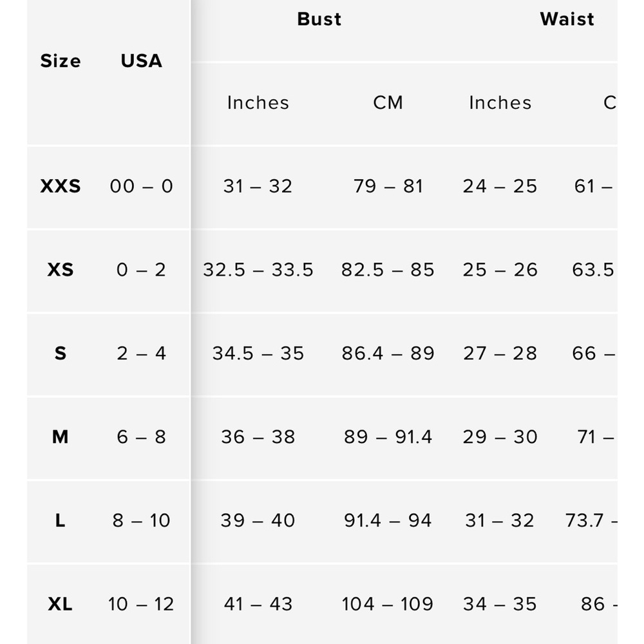Click the Size column header
This screenshot has width=644, height=644.
tap(61, 61)
